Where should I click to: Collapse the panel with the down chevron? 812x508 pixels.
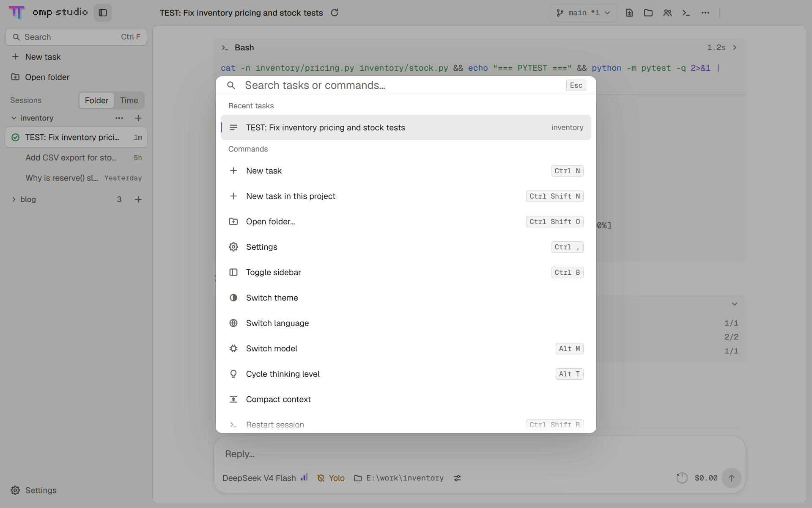(x=735, y=304)
